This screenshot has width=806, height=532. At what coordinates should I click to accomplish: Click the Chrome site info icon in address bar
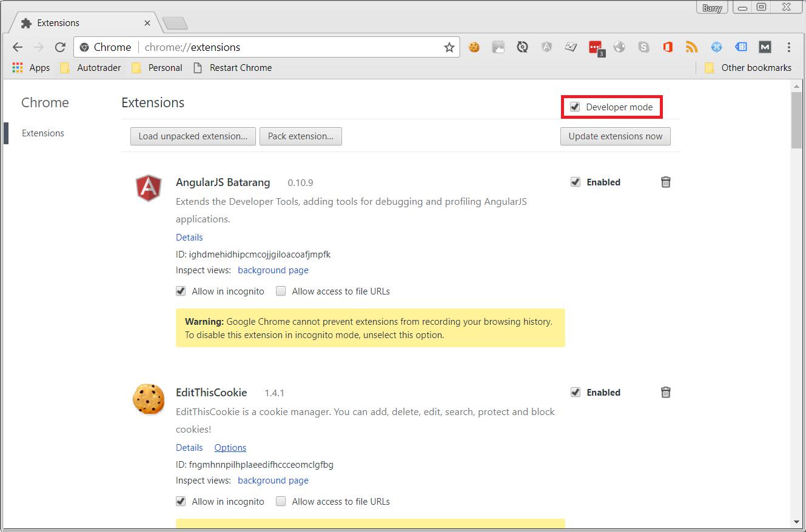tap(84, 47)
